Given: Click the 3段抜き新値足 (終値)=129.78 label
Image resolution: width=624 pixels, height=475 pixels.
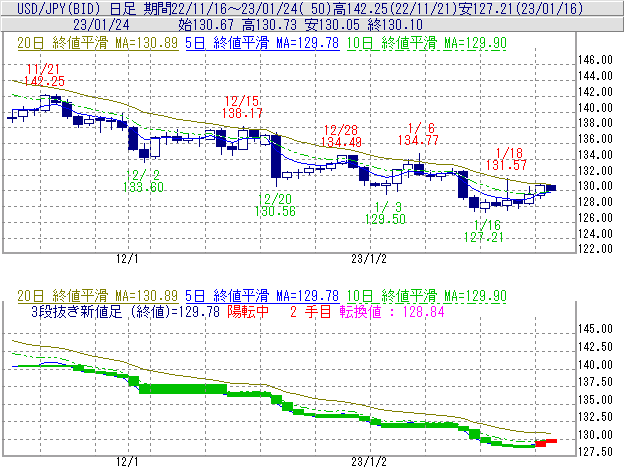Looking at the screenshot, I should (125, 311).
